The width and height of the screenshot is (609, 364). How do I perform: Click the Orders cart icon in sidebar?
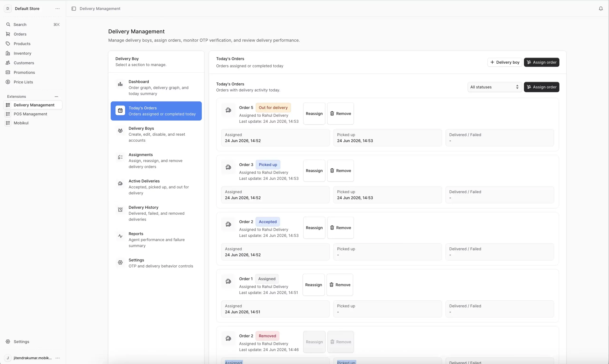point(8,34)
